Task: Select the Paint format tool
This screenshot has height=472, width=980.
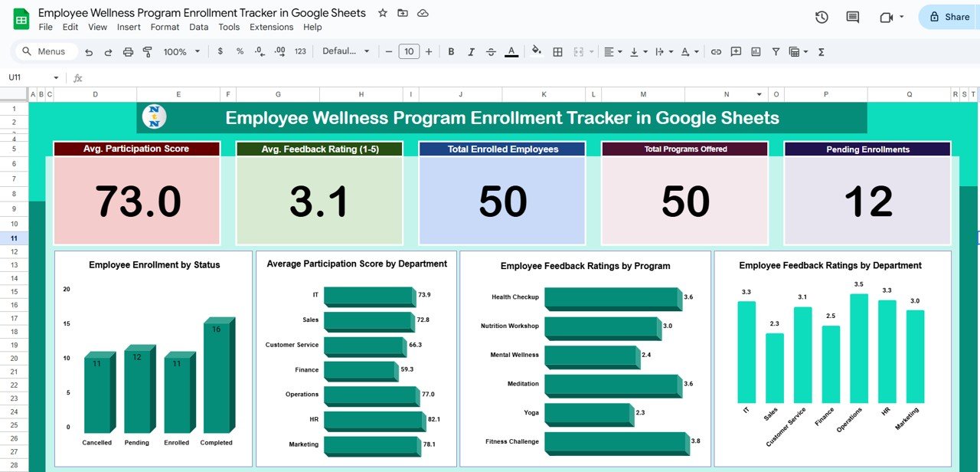Action: tap(147, 51)
